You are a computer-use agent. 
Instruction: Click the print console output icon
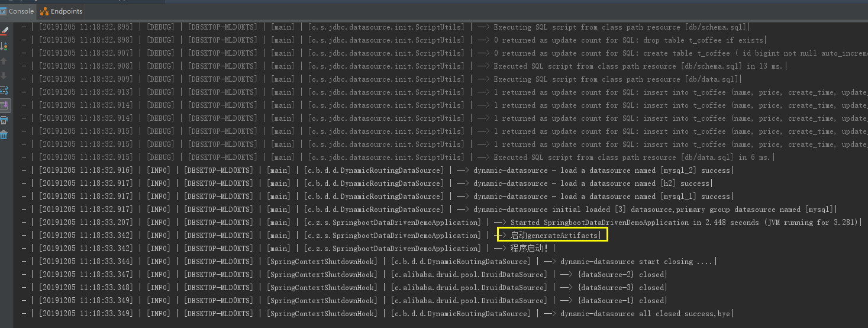point(4,120)
